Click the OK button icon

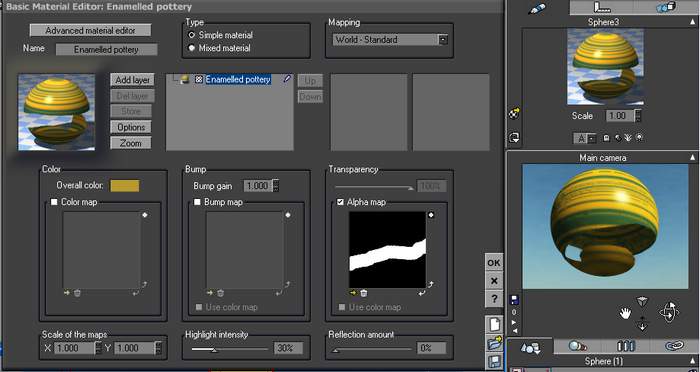tap(494, 263)
